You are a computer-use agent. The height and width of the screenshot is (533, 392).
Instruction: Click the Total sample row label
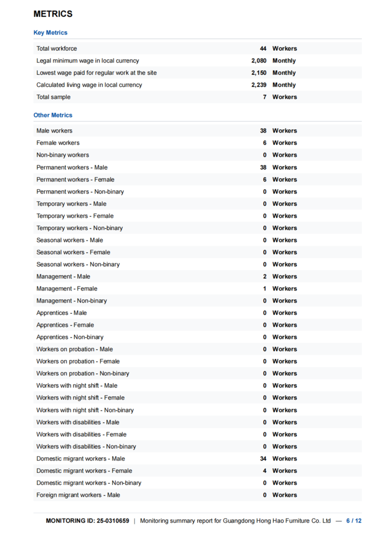pyautogui.click(x=53, y=97)
